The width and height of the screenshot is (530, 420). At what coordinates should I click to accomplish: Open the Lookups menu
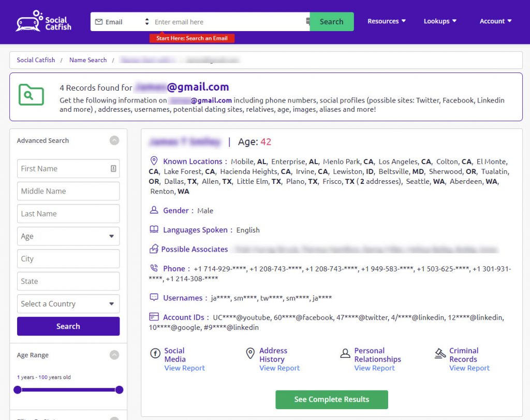coord(440,21)
